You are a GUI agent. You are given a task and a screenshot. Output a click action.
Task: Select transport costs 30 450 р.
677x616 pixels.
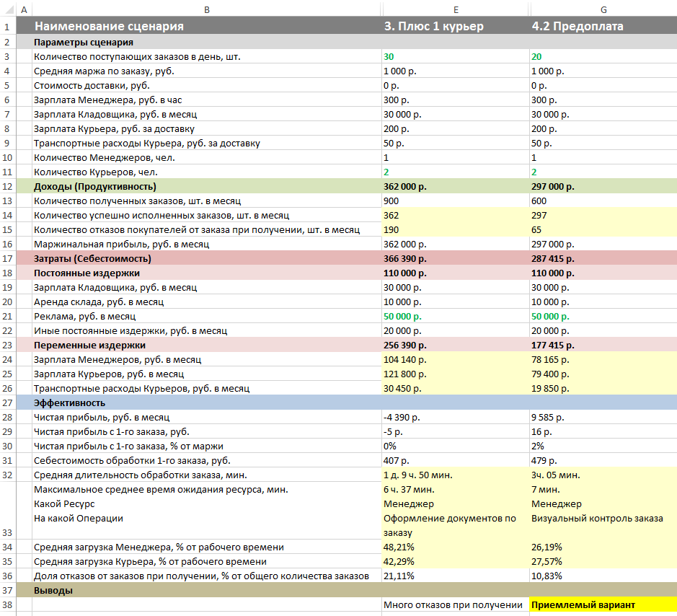[402, 388]
